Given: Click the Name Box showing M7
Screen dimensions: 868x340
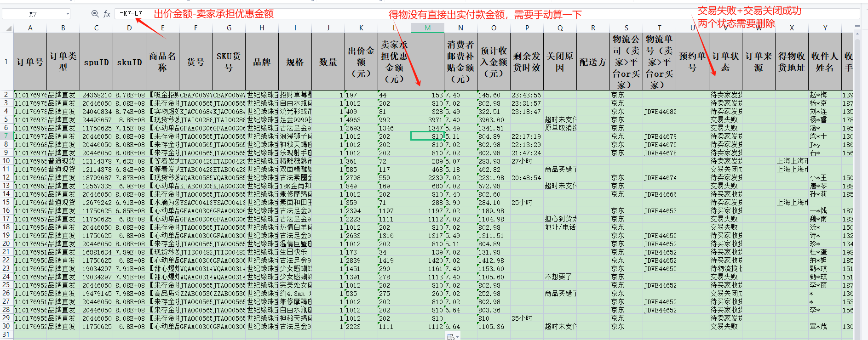Looking at the screenshot, I should click(x=33, y=14).
